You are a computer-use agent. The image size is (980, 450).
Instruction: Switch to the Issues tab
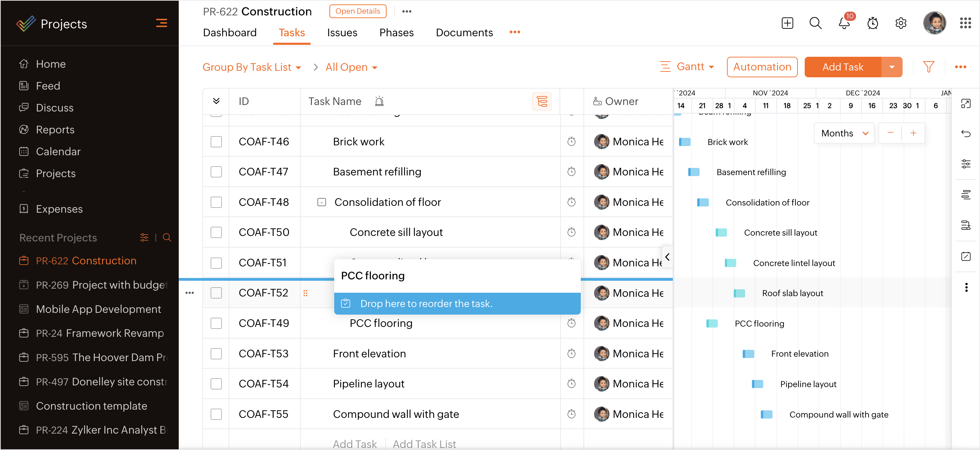point(342,33)
